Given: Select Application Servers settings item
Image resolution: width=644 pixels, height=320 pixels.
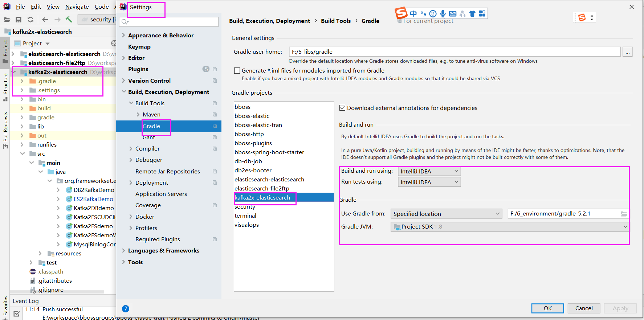Looking at the screenshot, I should (x=161, y=194).
